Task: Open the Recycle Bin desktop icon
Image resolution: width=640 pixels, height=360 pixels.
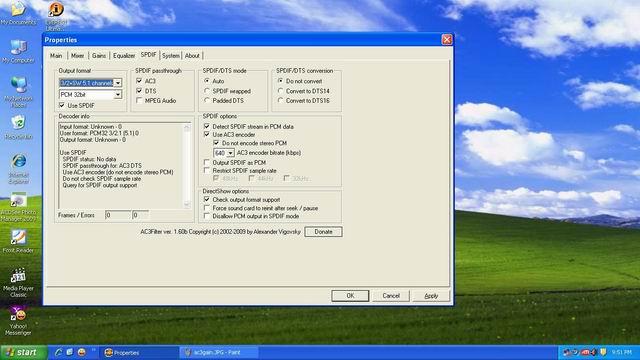Action: (x=18, y=127)
